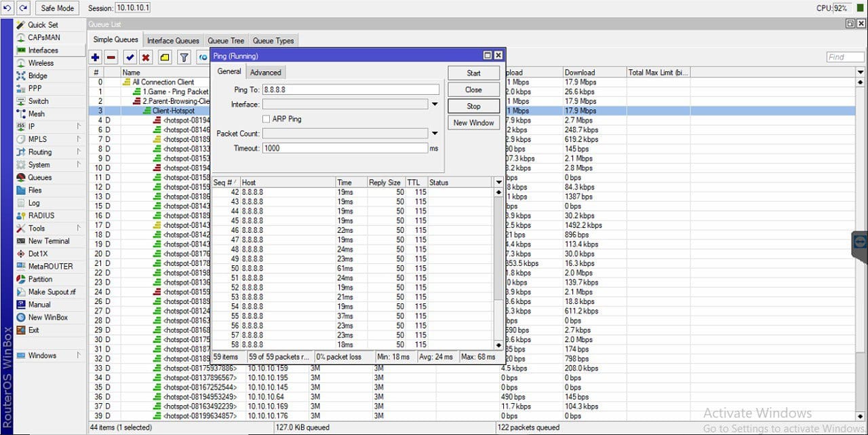Open PPP menu
This screenshot has height=435, width=868.
35,88
